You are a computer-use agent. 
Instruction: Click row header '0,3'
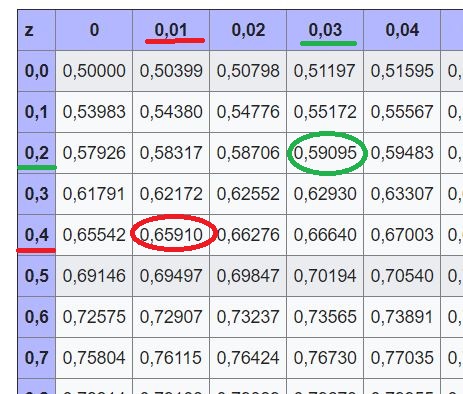click(x=36, y=194)
